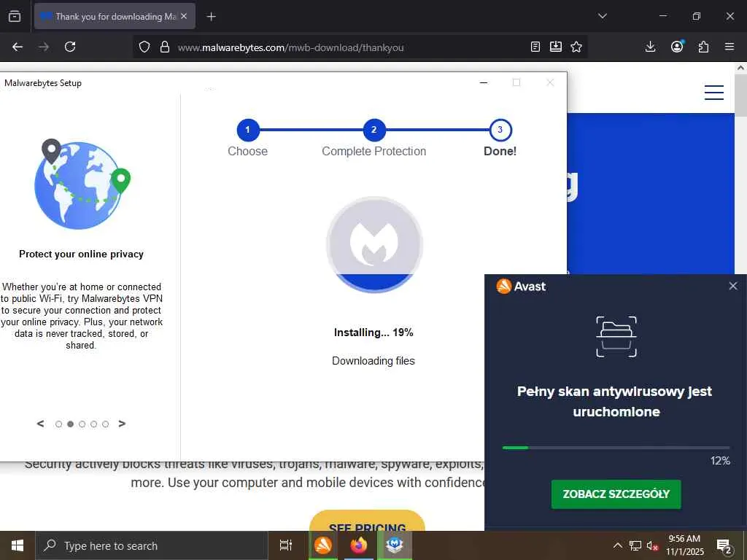747x560 pixels.
Task: Click the Avast logo in popup
Action: [521, 286]
